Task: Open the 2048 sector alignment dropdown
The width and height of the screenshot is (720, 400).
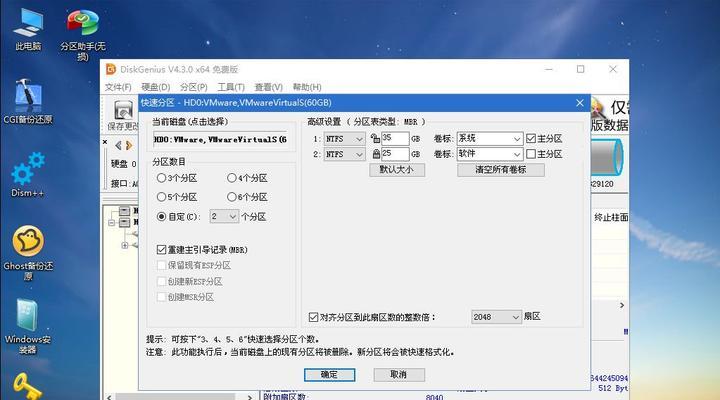Action: pos(496,317)
